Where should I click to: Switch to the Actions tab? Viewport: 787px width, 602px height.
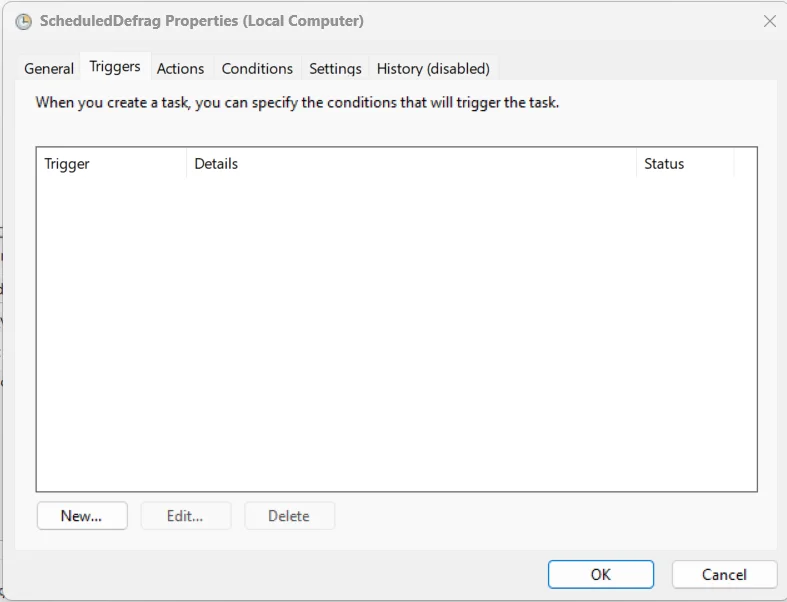180,68
